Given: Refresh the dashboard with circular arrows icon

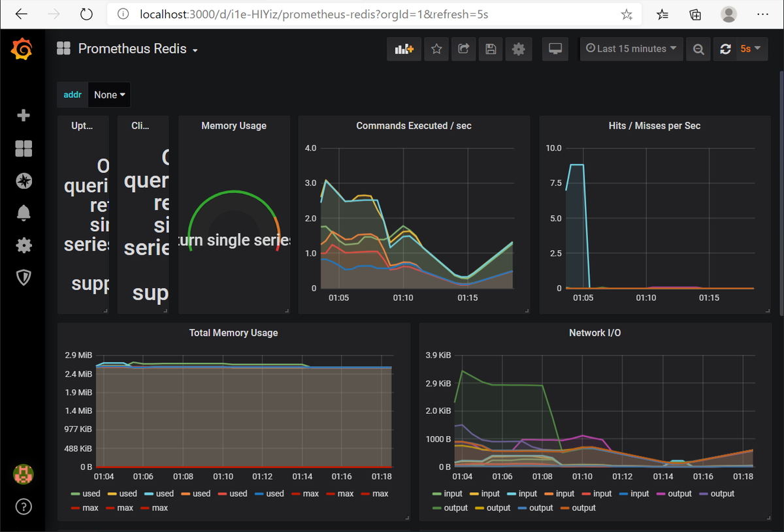Looking at the screenshot, I should (x=725, y=49).
